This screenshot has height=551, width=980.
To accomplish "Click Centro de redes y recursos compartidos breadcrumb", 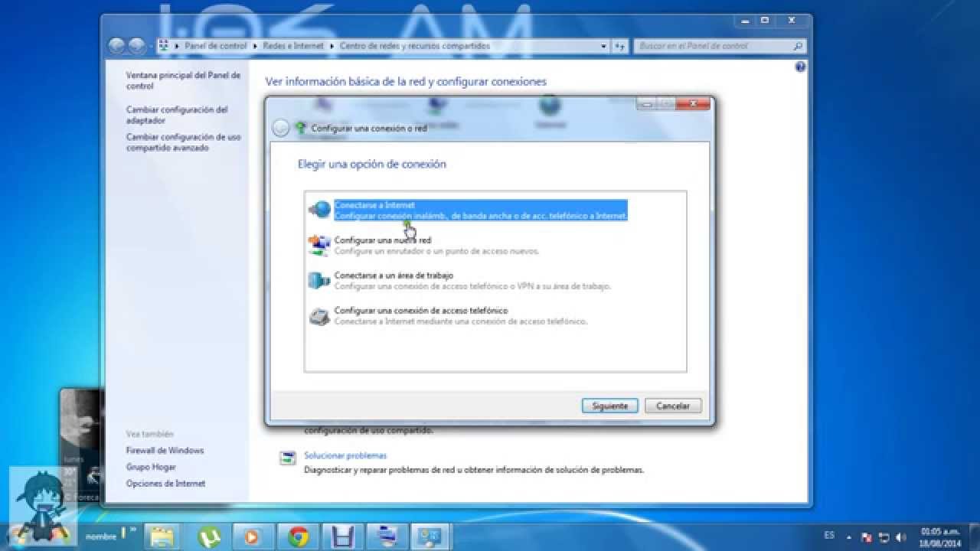I will 414,46.
